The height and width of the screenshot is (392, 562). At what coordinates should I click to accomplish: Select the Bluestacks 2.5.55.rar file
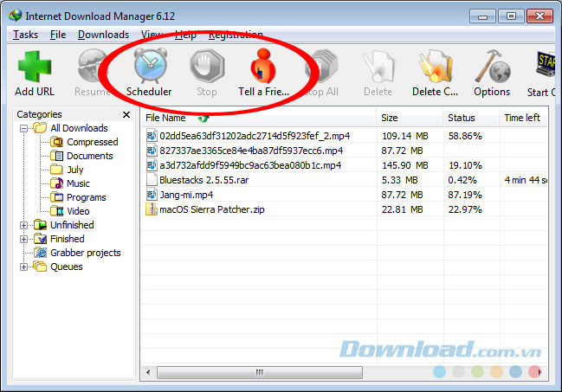pos(204,180)
